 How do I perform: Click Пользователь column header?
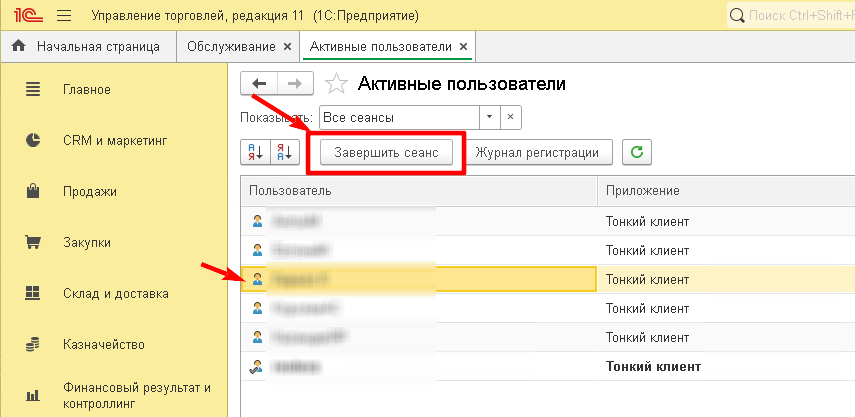click(x=419, y=191)
